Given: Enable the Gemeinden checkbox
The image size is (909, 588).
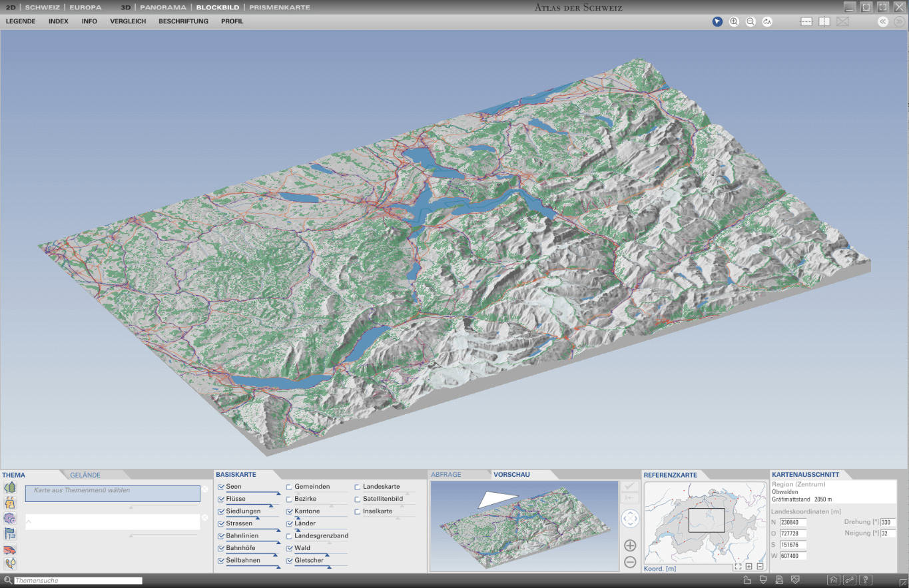Looking at the screenshot, I should (x=289, y=487).
